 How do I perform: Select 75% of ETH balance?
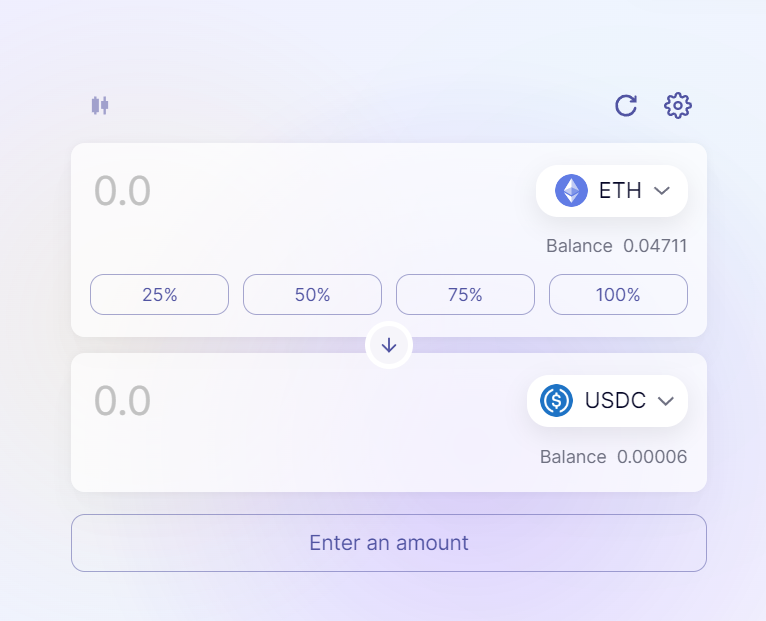pyautogui.click(x=465, y=295)
